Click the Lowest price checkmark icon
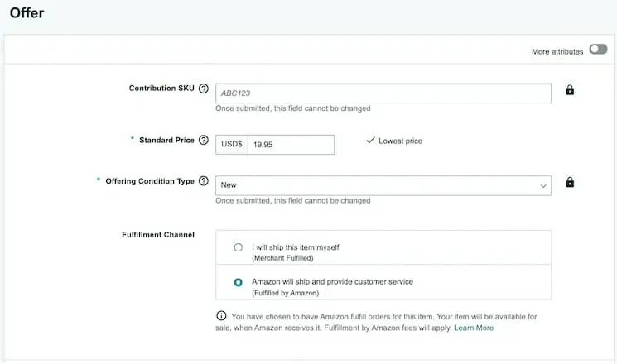The height and width of the screenshot is (364, 617). pos(370,140)
